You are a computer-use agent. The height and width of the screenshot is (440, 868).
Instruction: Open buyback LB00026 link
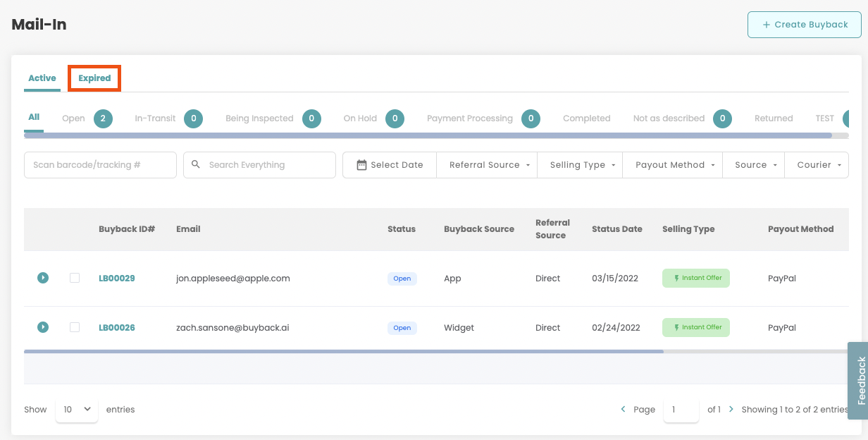click(x=117, y=327)
